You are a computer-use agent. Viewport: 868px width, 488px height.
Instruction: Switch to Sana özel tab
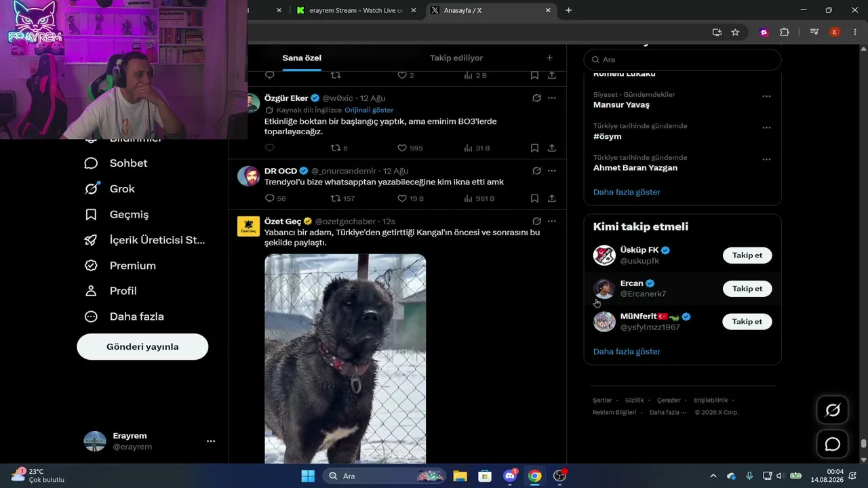(x=302, y=58)
